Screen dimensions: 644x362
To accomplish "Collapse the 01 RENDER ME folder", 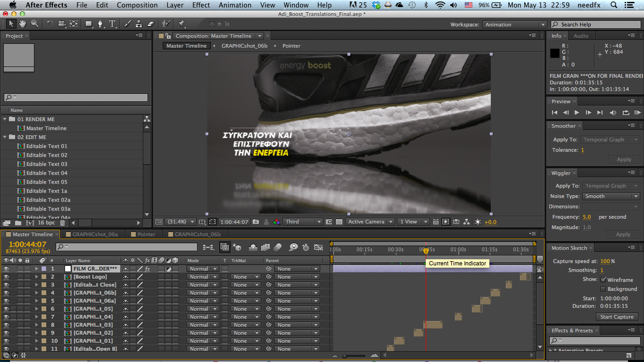I will click(x=5, y=119).
